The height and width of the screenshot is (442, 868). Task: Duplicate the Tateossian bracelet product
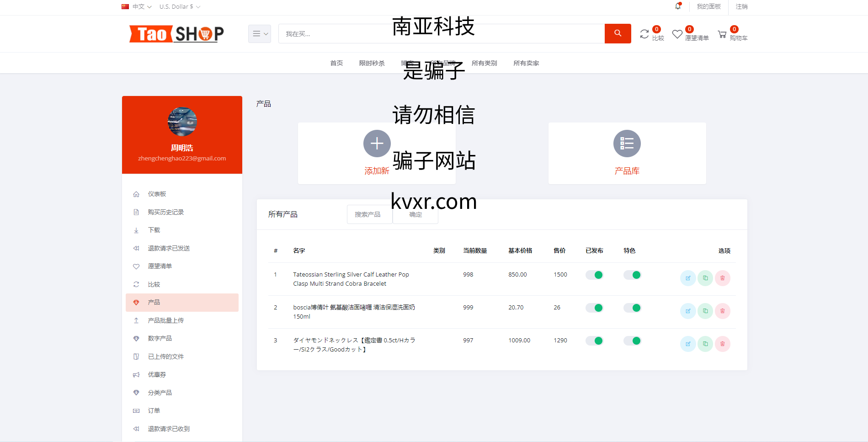click(x=705, y=278)
